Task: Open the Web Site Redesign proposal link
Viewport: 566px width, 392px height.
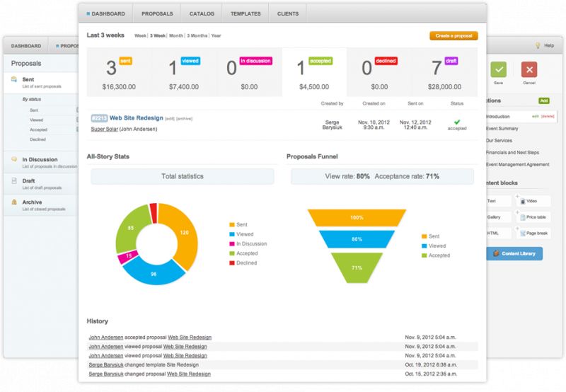Action: coord(136,118)
